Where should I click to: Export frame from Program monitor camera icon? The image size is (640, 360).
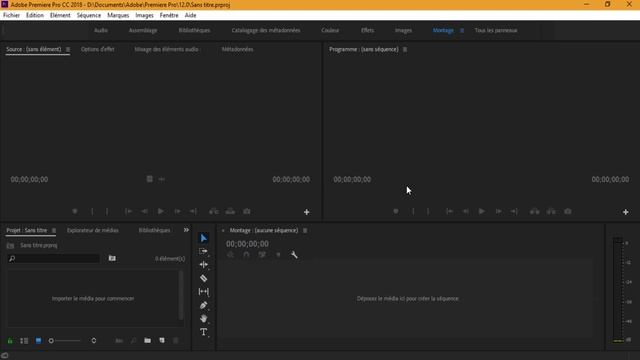tap(568, 211)
